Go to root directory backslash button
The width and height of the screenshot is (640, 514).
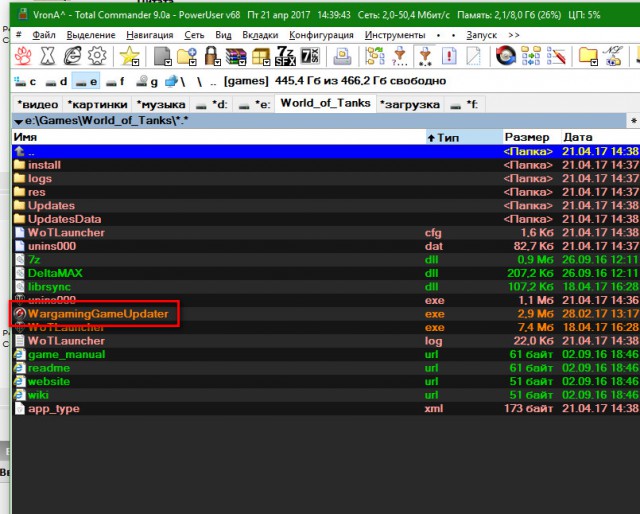(199, 82)
